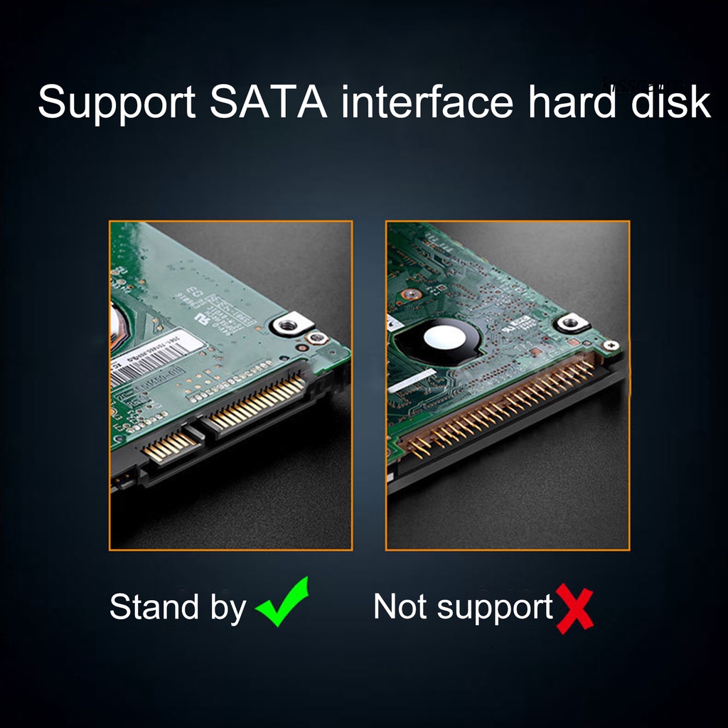Click the mounting screw hole on right drive
Image resolution: width=728 pixels, height=728 pixels.
tap(571, 321)
